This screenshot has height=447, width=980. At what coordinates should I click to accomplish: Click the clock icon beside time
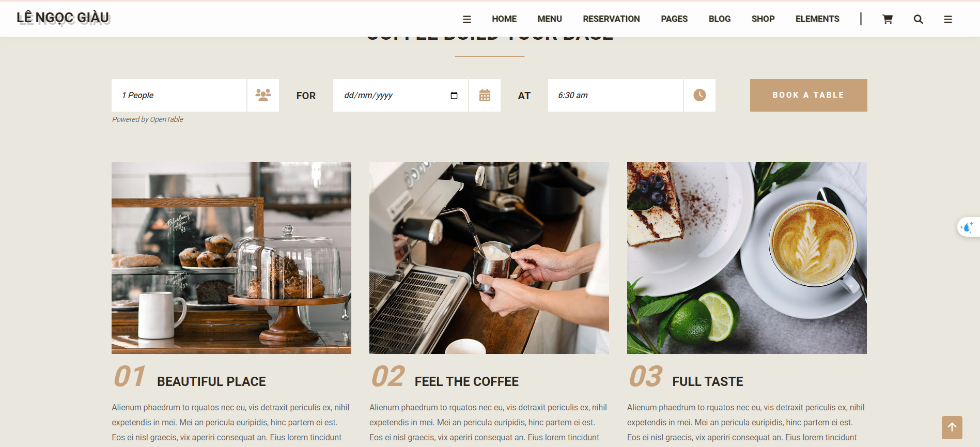(699, 95)
